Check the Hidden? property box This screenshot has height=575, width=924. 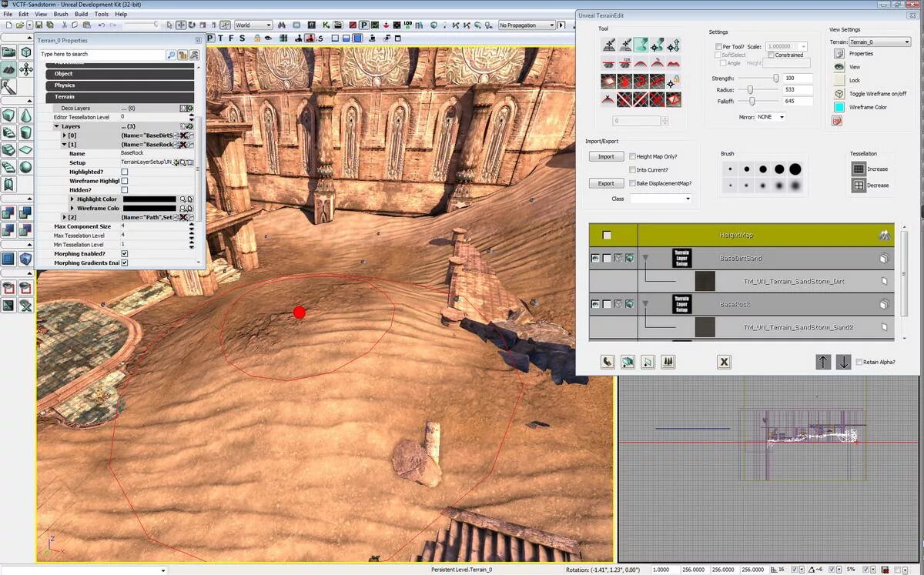point(125,190)
